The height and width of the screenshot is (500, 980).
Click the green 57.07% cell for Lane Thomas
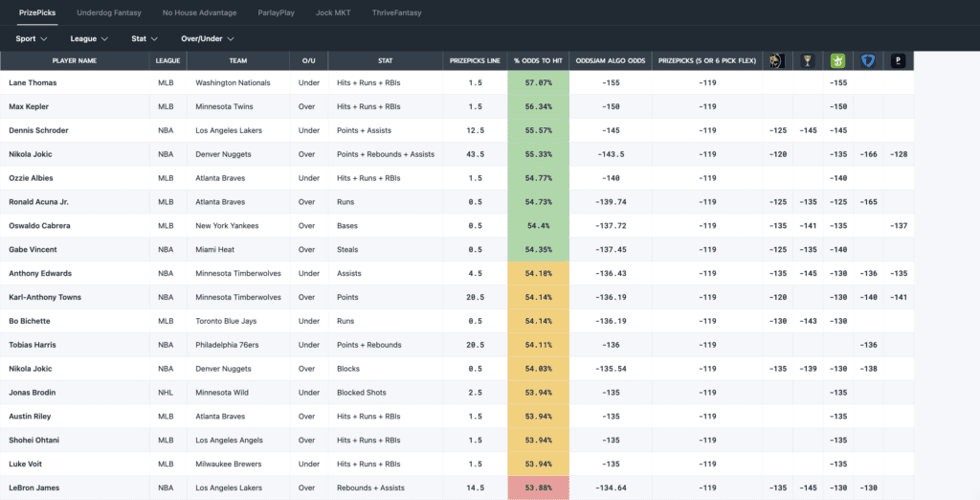[538, 82]
